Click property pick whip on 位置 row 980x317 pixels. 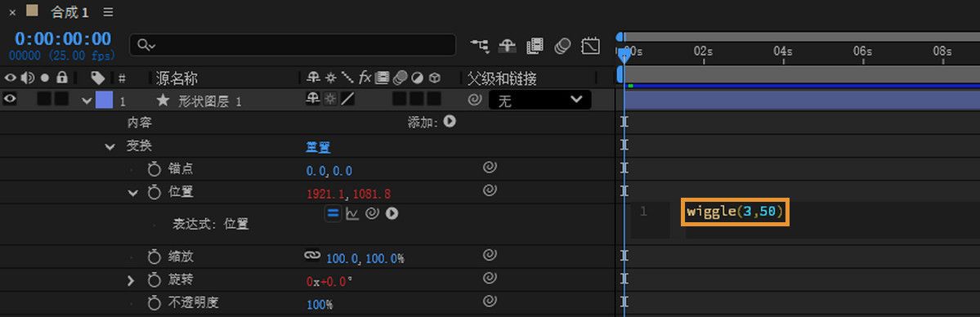tap(490, 190)
